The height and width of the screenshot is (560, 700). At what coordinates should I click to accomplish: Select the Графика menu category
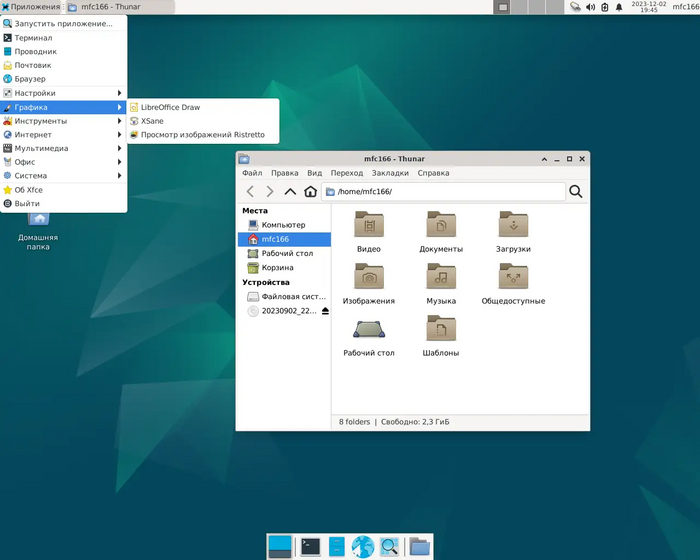point(63,107)
